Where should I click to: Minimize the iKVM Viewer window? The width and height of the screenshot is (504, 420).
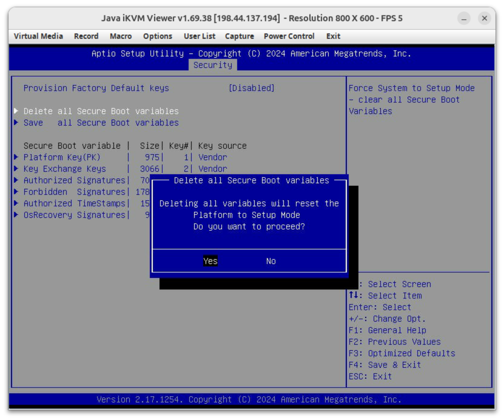point(464,19)
